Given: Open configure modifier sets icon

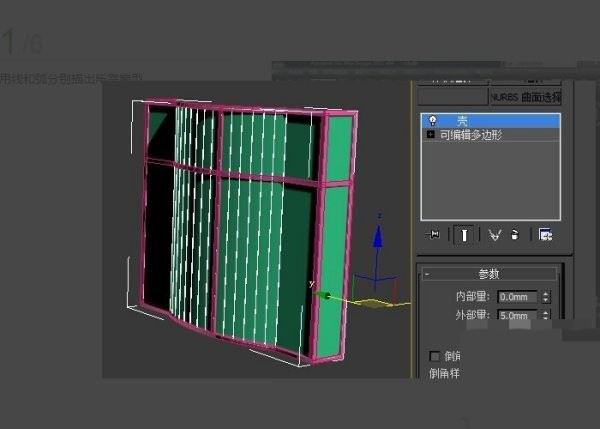Looking at the screenshot, I should 545,235.
